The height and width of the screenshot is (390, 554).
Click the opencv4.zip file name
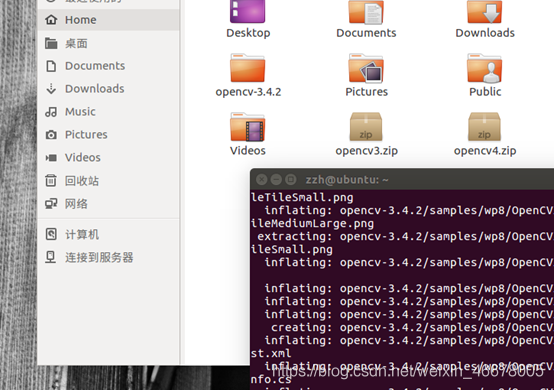(x=485, y=151)
